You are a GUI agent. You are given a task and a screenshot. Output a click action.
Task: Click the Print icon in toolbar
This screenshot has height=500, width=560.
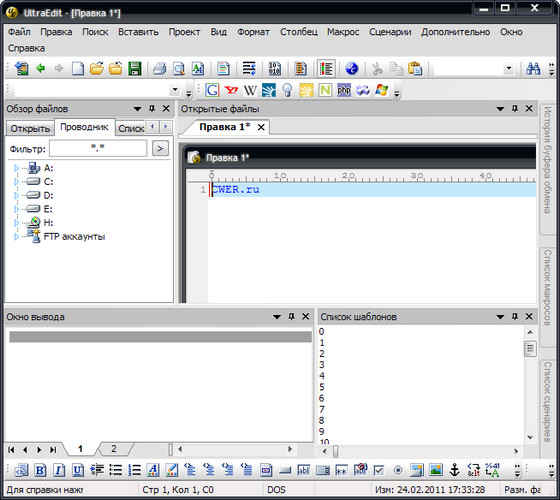coord(160,69)
